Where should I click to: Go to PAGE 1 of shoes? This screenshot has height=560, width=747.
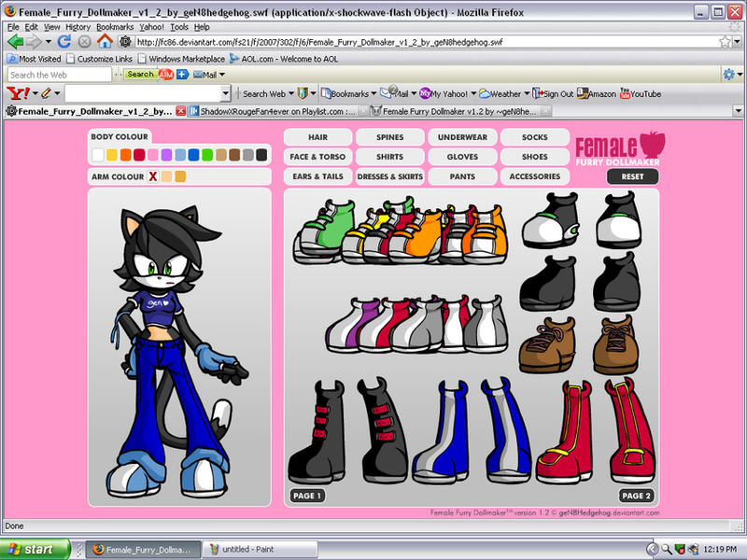tap(307, 496)
